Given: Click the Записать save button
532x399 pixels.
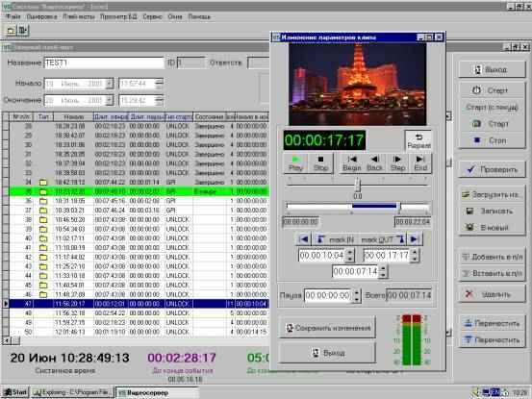Looking at the screenshot, I should tap(492, 211).
